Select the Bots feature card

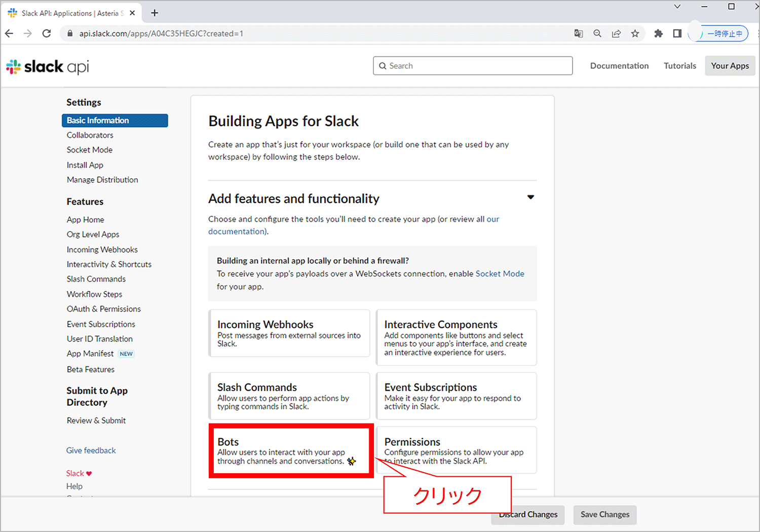click(291, 451)
